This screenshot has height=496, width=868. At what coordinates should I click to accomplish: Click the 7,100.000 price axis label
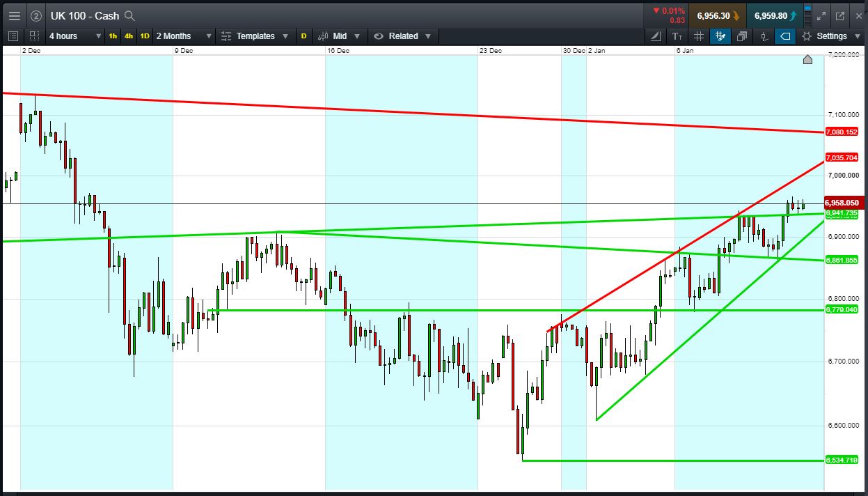tap(843, 114)
